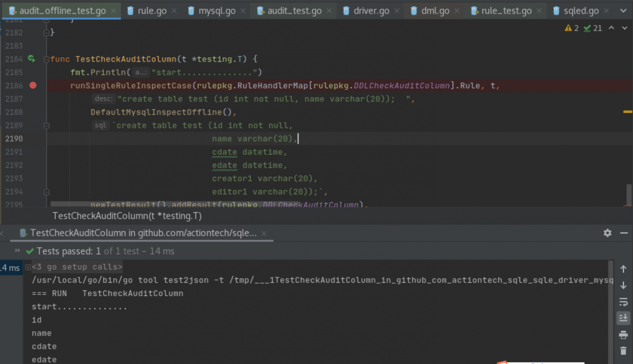This screenshot has height=364, width=633.
Task: Show hidden editor tabs dropdown arrow
Action: click(624, 10)
